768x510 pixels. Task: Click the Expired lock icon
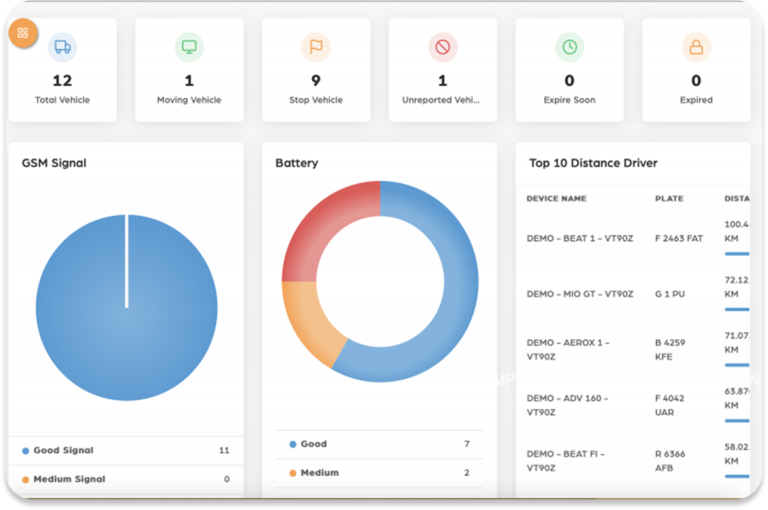tap(696, 47)
